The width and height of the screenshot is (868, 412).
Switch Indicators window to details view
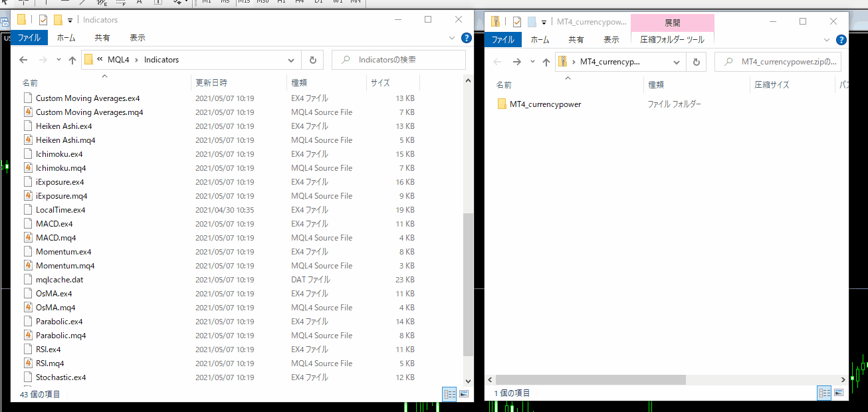coord(450,394)
